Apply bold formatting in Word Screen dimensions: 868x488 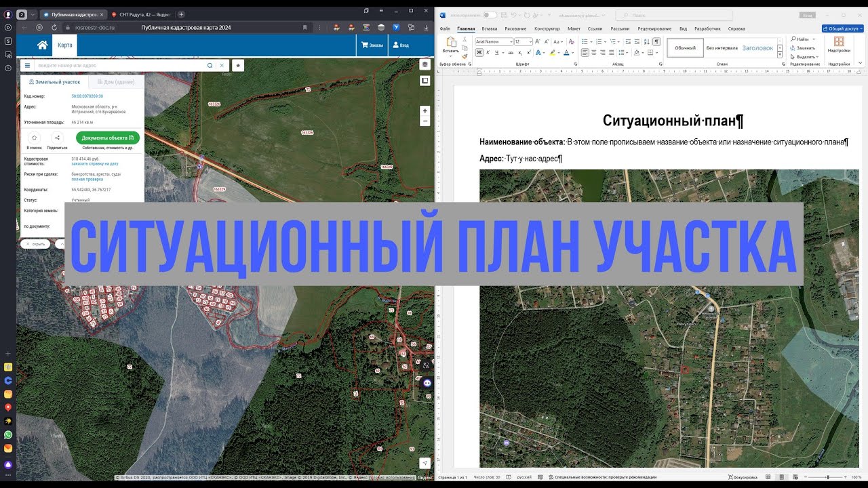coord(479,52)
